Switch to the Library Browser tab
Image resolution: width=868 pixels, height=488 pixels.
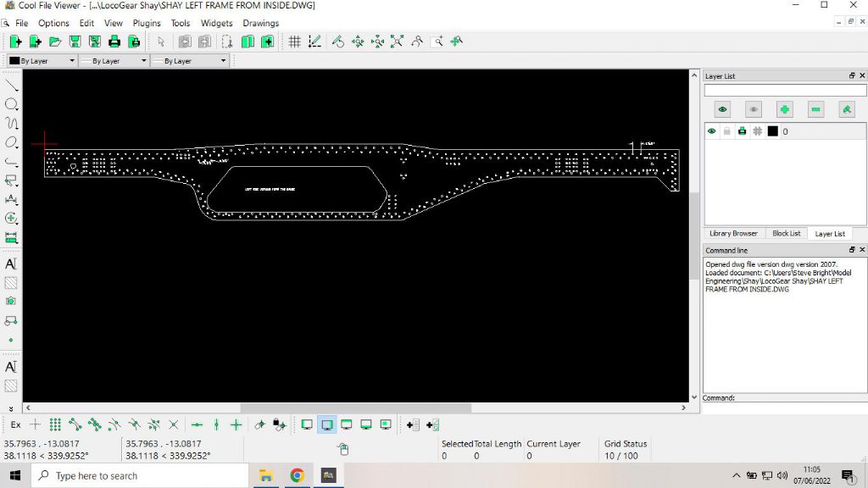(733, 234)
